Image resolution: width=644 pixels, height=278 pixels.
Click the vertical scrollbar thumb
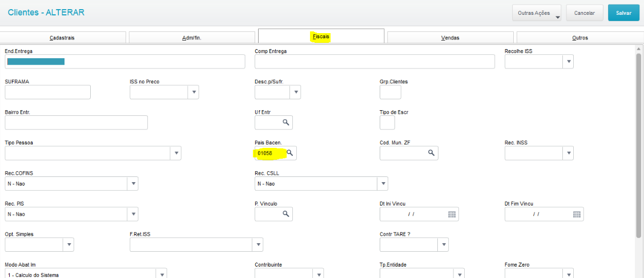click(639, 144)
